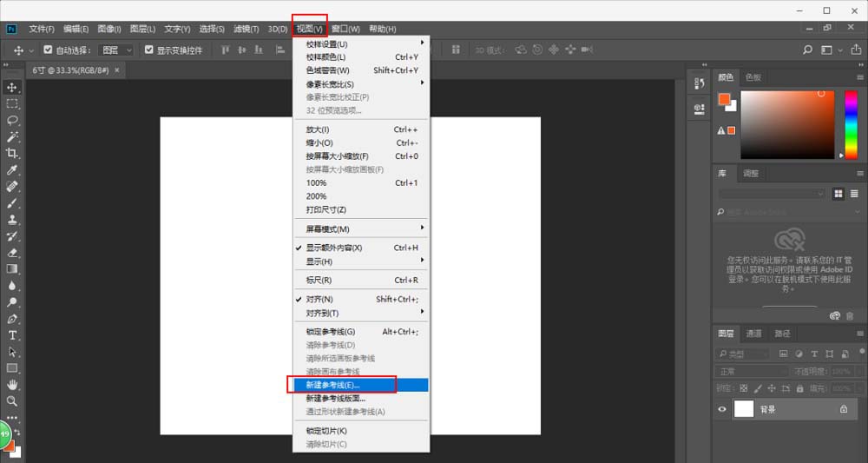Image resolution: width=868 pixels, height=463 pixels.
Task: Select the Blur tool
Action: pos(12,286)
